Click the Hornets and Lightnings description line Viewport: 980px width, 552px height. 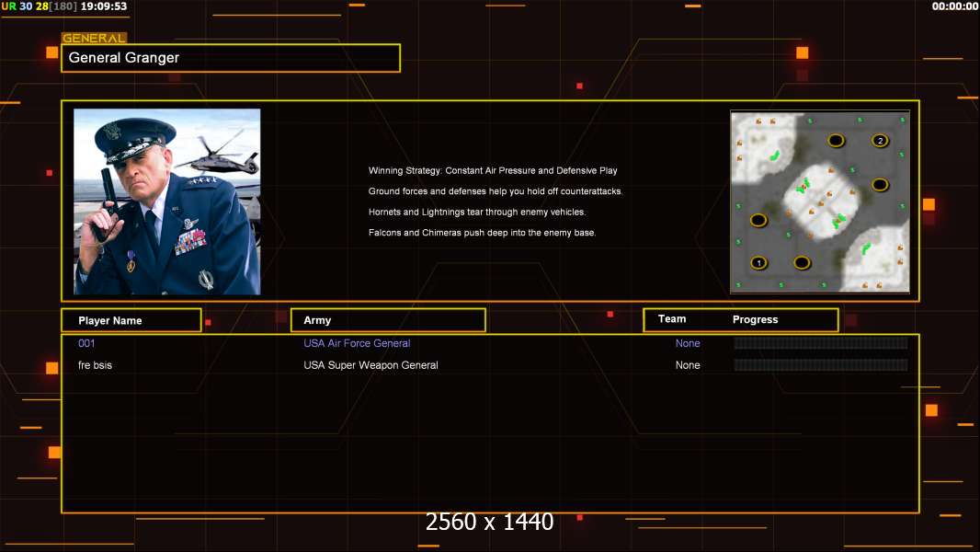click(477, 212)
